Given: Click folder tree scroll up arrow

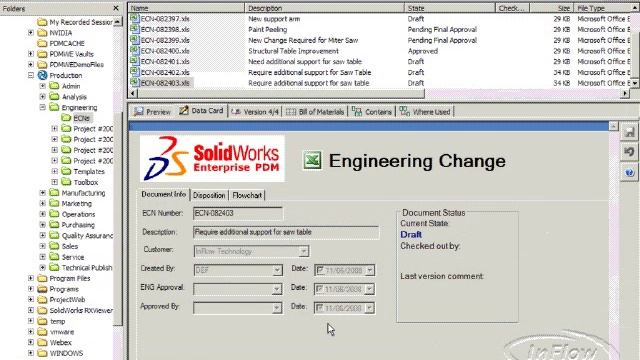Looking at the screenshot, I should (x=118, y=21).
